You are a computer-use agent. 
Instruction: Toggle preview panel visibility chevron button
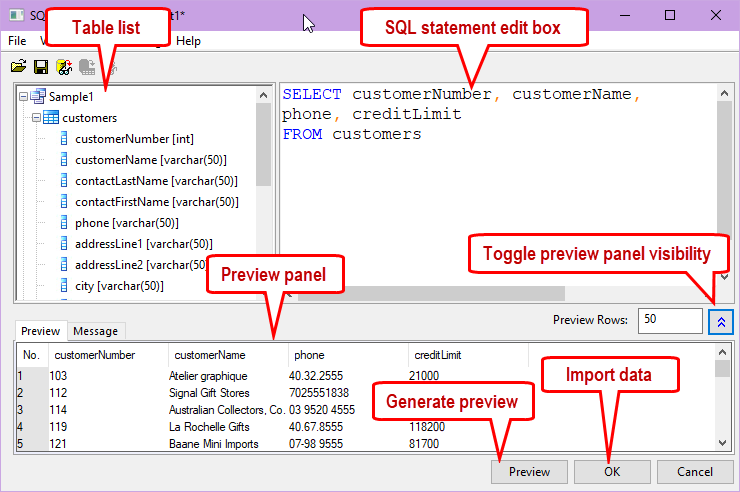(721, 321)
